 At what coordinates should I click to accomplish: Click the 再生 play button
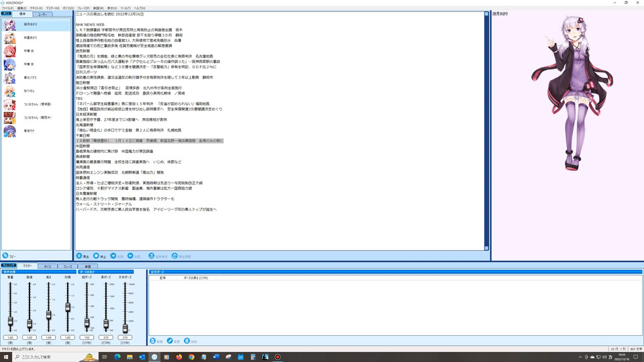click(83, 256)
